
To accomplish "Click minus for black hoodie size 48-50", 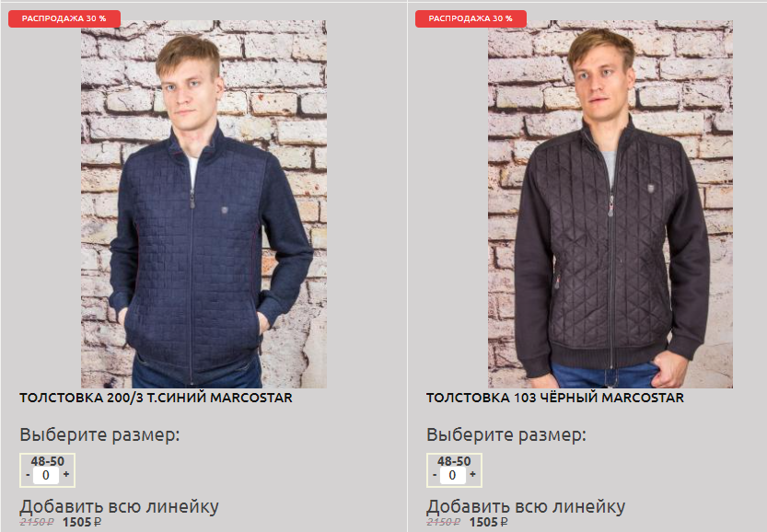I will [435, 475].
